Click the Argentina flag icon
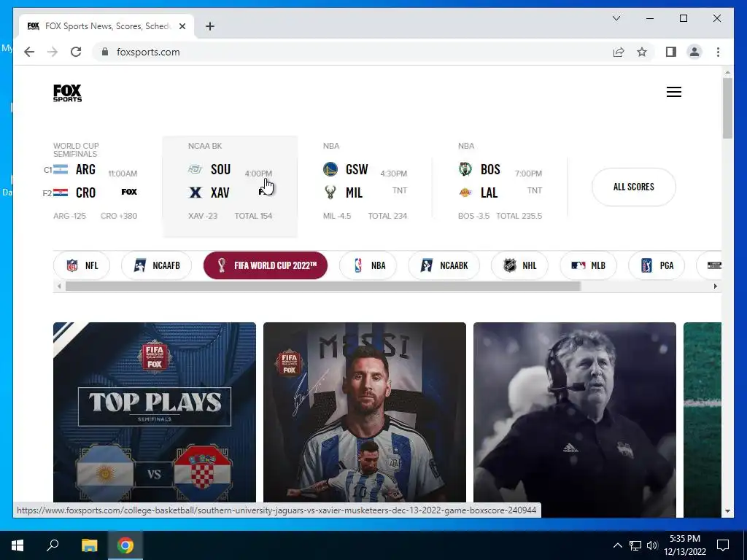 tap(60, 169)
